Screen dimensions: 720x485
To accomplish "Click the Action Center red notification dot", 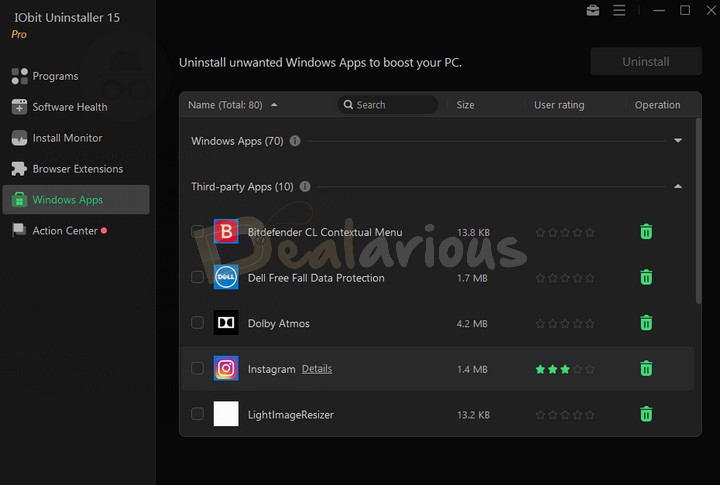I will [x=104, y=231].
